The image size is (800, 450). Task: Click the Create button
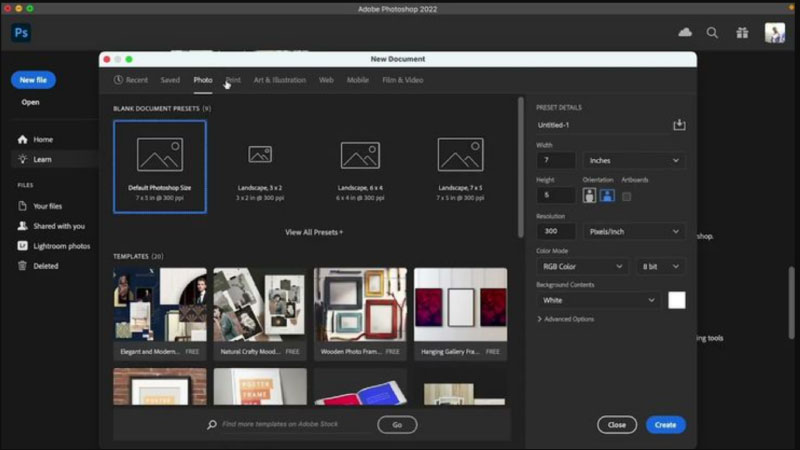pyautogui.click(x=666, y=425)
